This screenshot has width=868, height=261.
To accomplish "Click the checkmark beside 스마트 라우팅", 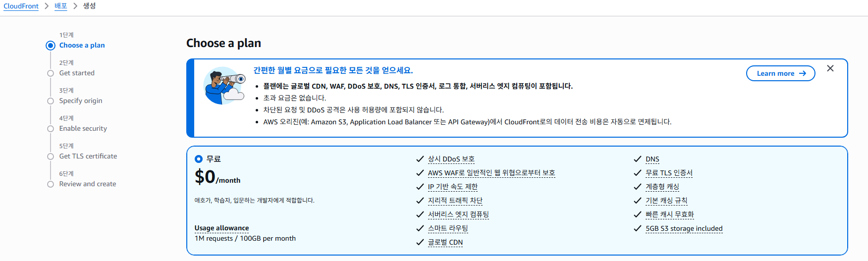I will pyautogui.click(x=420, y=228).
